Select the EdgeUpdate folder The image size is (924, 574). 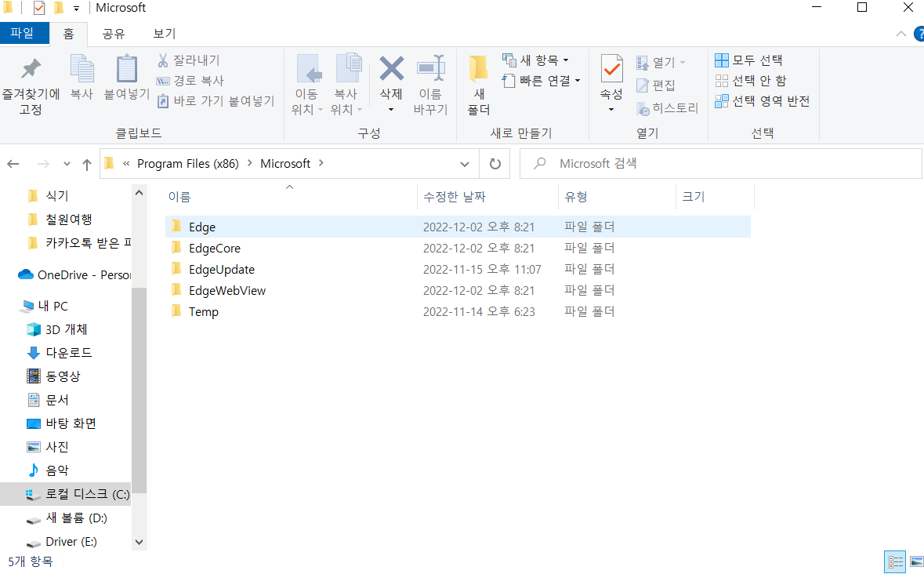pos(458,269)
